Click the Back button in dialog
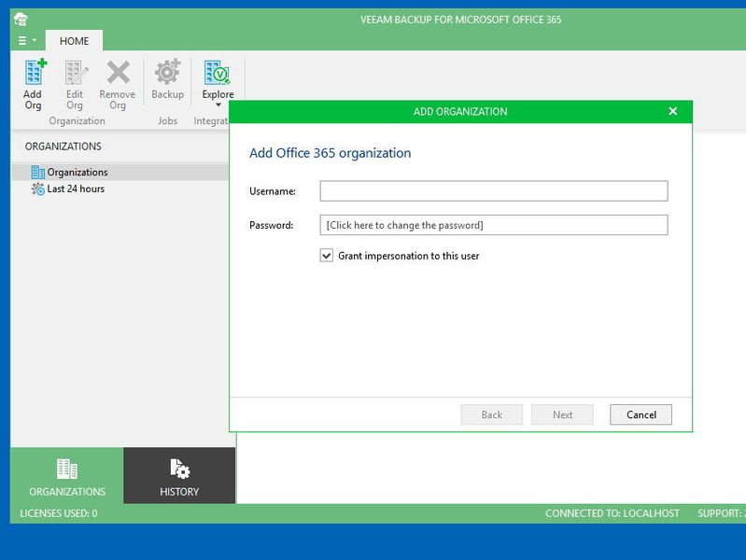The height and width of the screenshot is (560, 746). click(491, 414)
